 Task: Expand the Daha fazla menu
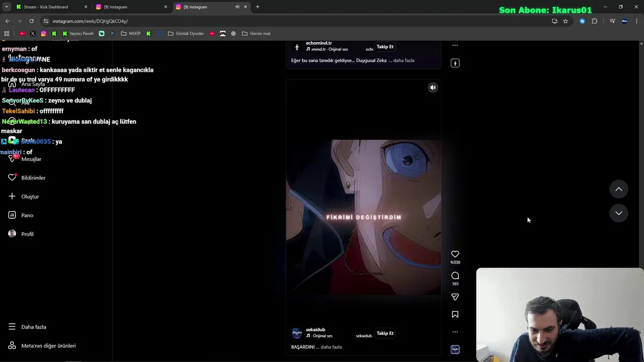pos(28,327)
